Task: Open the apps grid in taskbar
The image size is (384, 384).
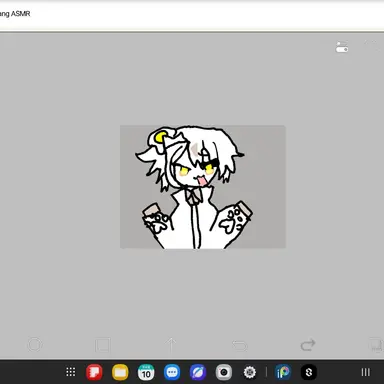Action: pyautogui.click(x=70, y=372)
